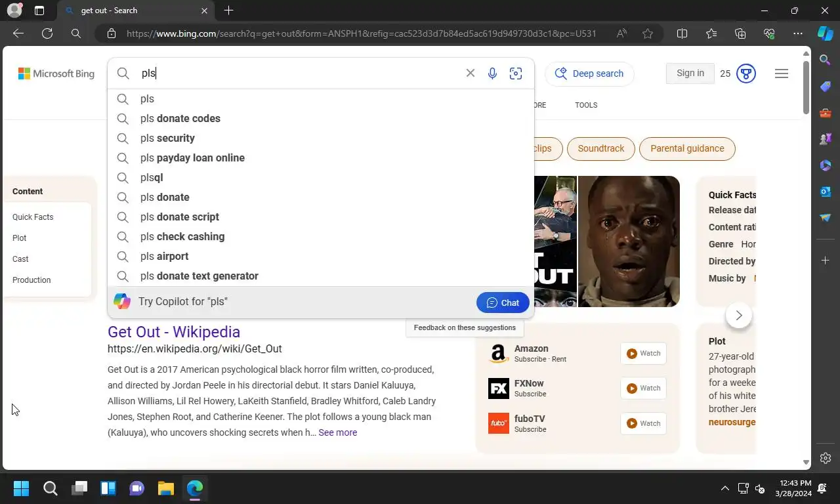Open sidebar Games chess icon
The width and height of the screenshot is (840, 504).
coord(826,139)
